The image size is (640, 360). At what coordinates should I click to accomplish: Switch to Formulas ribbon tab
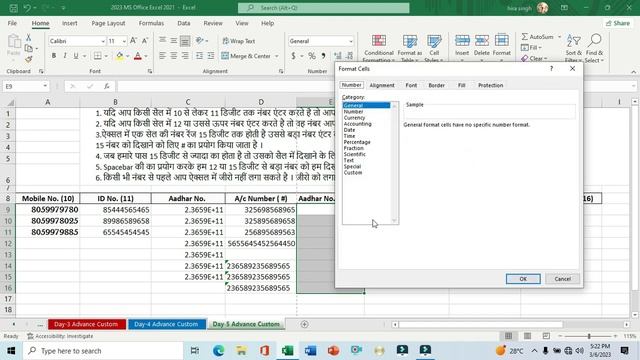151,23
